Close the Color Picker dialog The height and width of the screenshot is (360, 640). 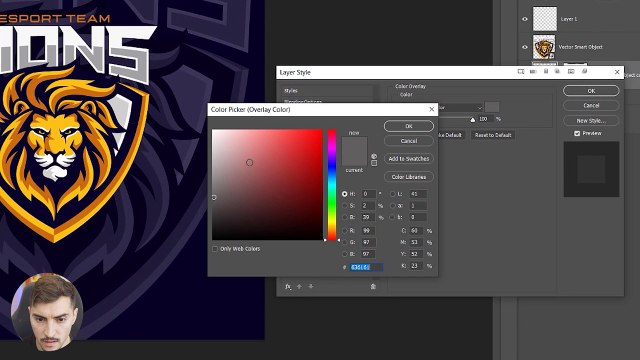(x=431, y=109)
